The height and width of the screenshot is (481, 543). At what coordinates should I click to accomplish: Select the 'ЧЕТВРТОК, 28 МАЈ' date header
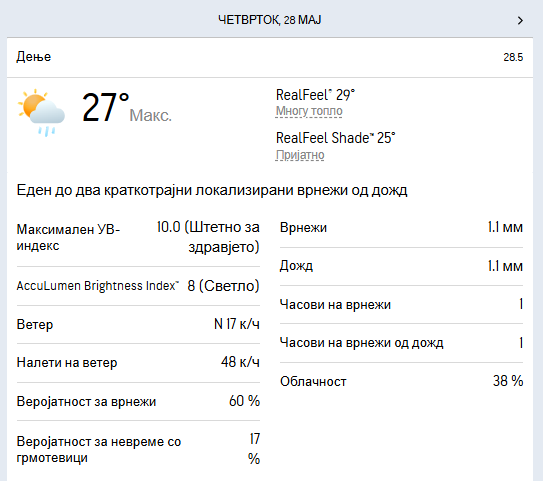[270, 20]
